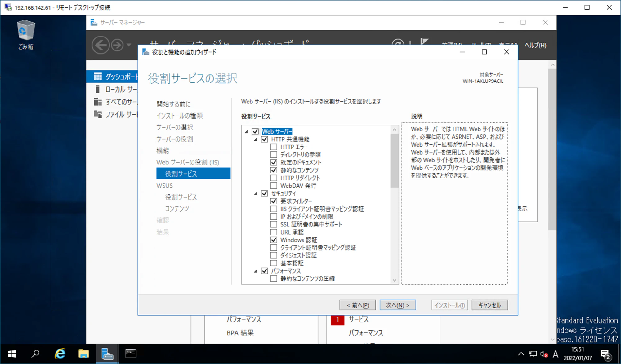Screen dimensions: 621x364
Task: Open サービス link with red alert count
Action: click(x=359, y=319)
